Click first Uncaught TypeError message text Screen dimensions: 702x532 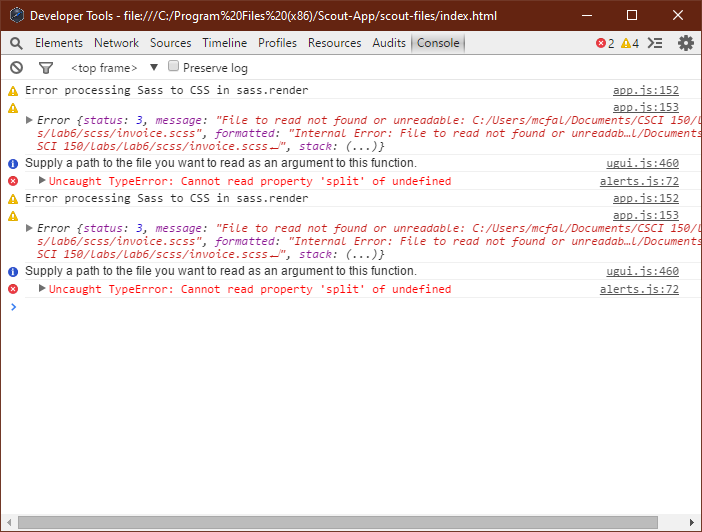pyautogui.click(x=250, y=181)
